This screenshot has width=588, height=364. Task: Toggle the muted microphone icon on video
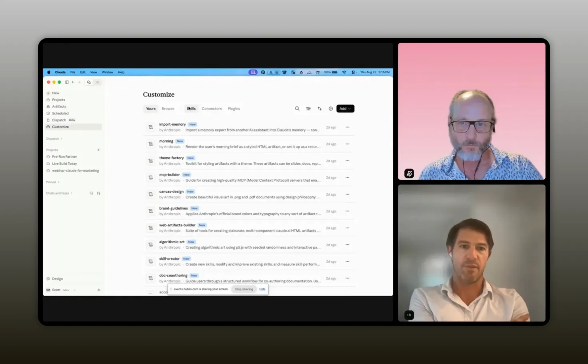click(x=409, y=174)
